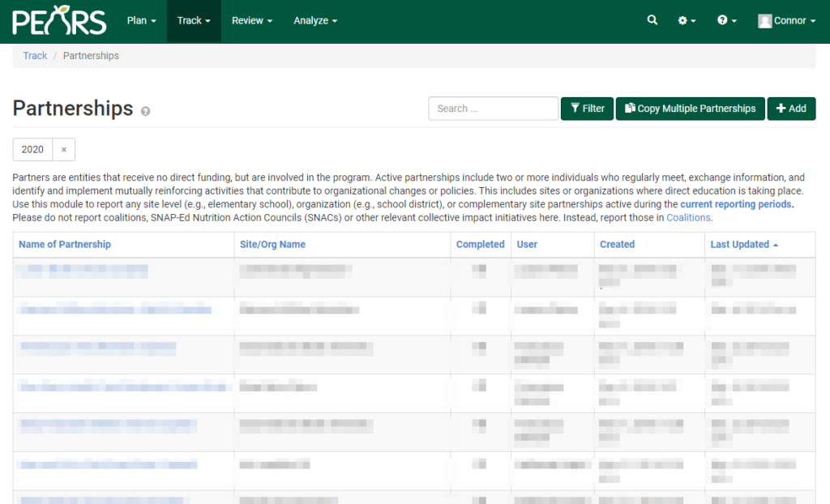Sort by Last Updated column
This screenshot has width=830, height=504.
(x=740, y=245)
